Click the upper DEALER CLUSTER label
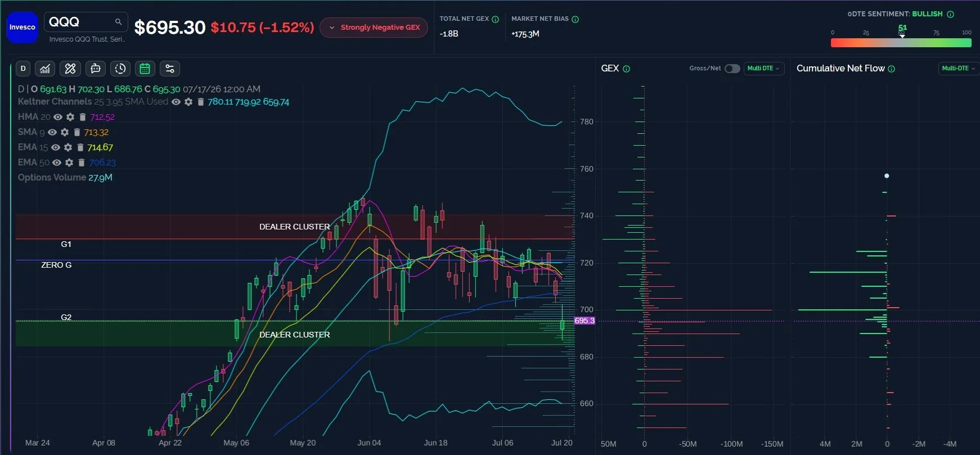This screenshot has height=455, width=980. click(294, 227)
